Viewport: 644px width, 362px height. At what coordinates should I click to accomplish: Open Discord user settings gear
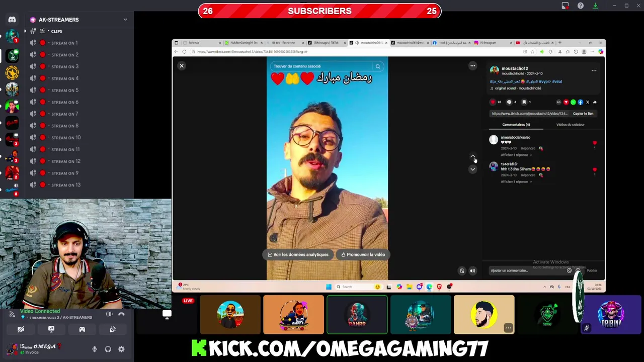[121, 349]
